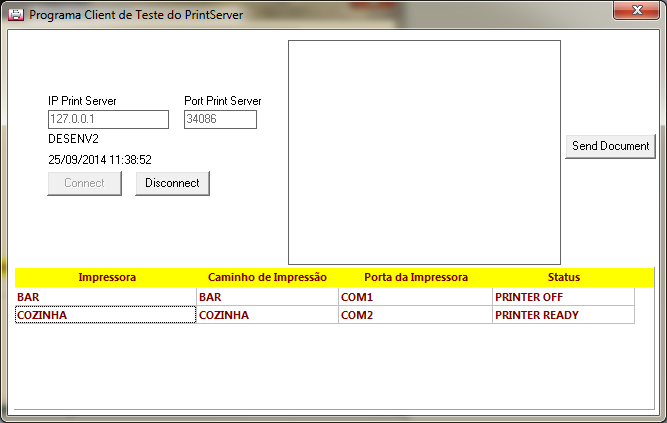The height and width of the screenshot is (423, 667).
Task: Close the PrintServer test client window
Action: point(636,10)
